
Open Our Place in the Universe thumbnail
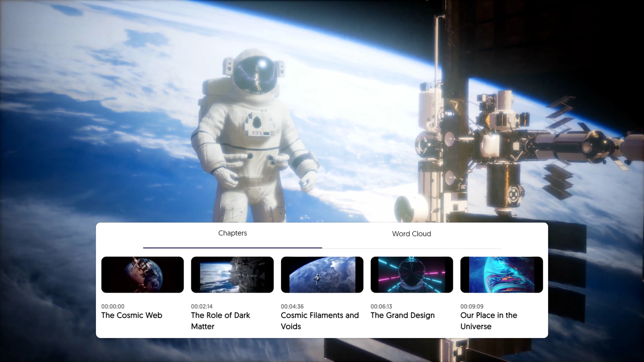502,275
